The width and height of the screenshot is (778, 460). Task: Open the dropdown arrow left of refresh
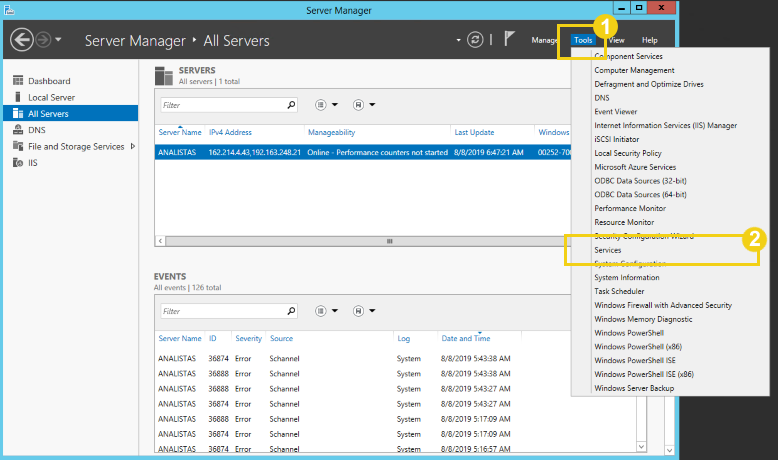[458, 40]
